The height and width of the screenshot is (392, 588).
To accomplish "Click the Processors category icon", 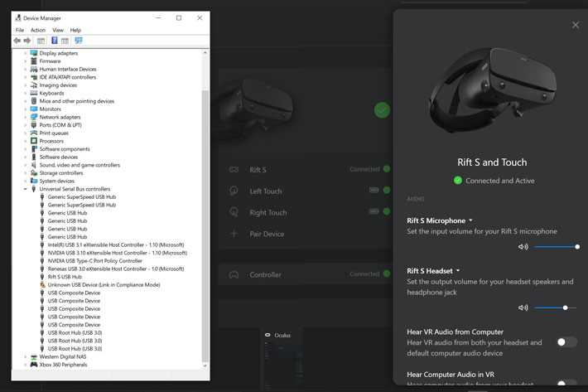I will click(x=34, y=141).
